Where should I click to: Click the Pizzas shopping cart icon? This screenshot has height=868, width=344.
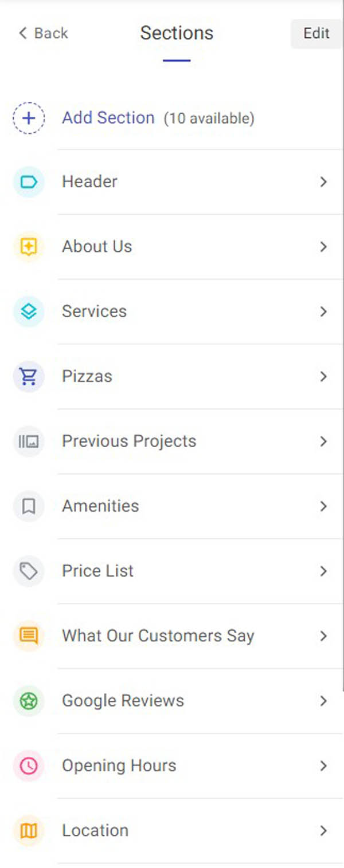tap(29, 376)
